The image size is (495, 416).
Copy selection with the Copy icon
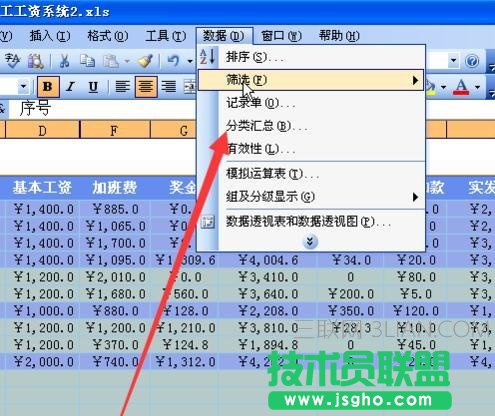click(x=87, y=61)
